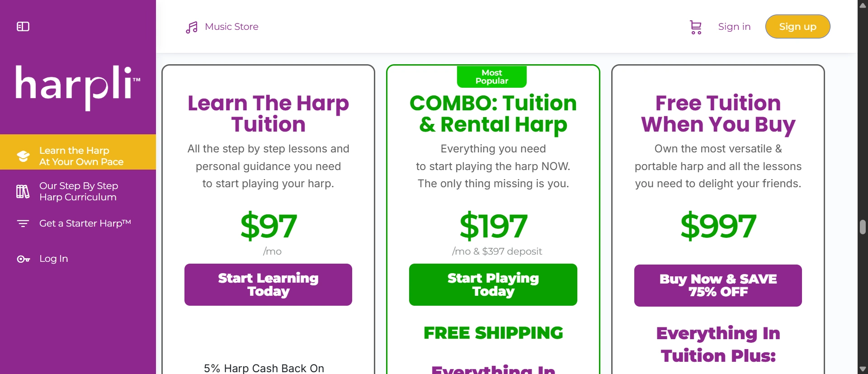The height and width of the screenshot is (374, 868).
Task: Click the graduation cap sidebar icon
Action: point(23,156)
